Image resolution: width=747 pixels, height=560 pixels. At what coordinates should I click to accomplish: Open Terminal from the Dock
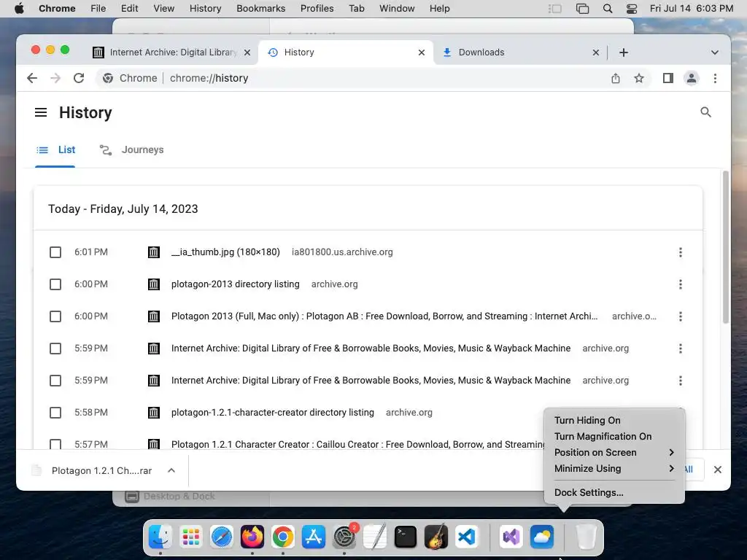[x=406, y=537]
